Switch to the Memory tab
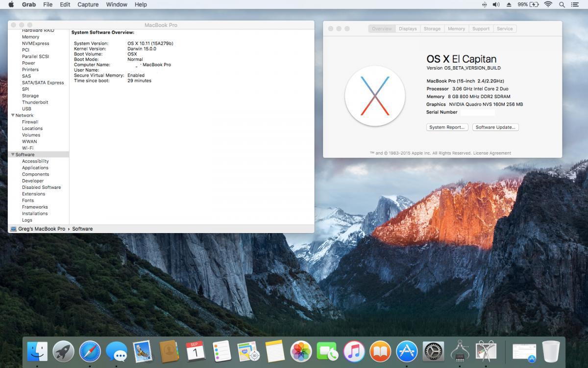This screenshot has width=588, height=368. click(x=456, y=28)
